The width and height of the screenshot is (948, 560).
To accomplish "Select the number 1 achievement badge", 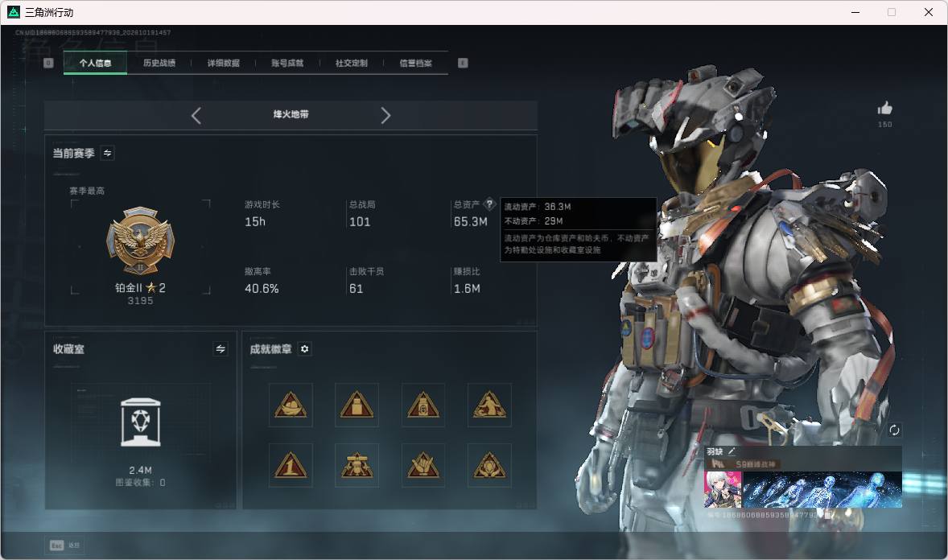I will click(291, 465).
